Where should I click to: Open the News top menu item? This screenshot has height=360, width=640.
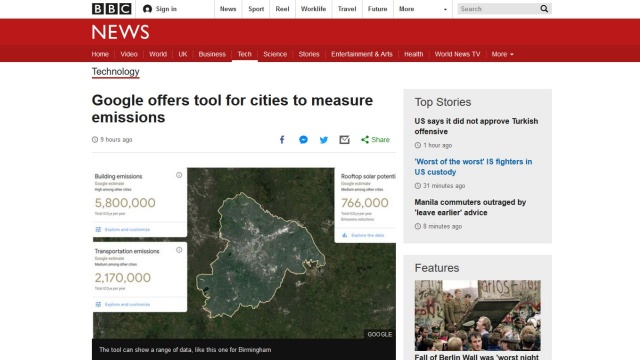228,9
